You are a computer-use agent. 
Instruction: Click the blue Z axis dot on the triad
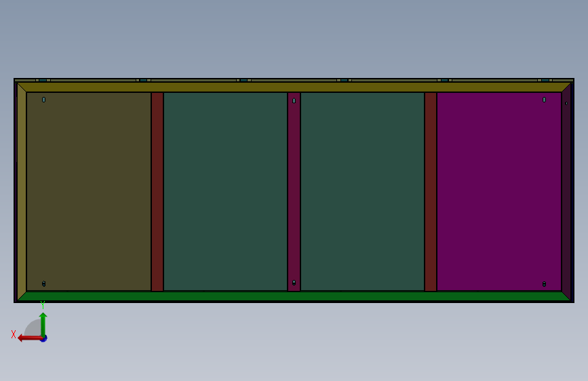pyautogui.click(x=44, y=339)
